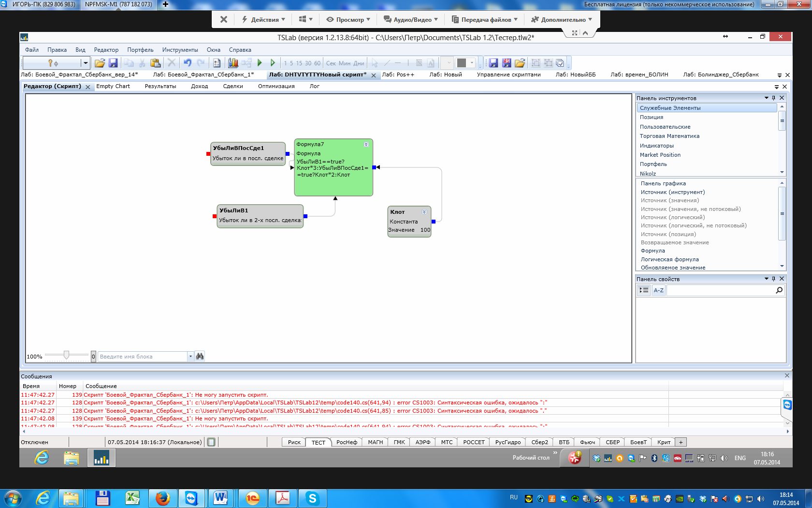Viewport: 812px width, 508px height.
Task: Open the block name dropdown arrow
Action: pyautogui.click(x=190, y=357)
